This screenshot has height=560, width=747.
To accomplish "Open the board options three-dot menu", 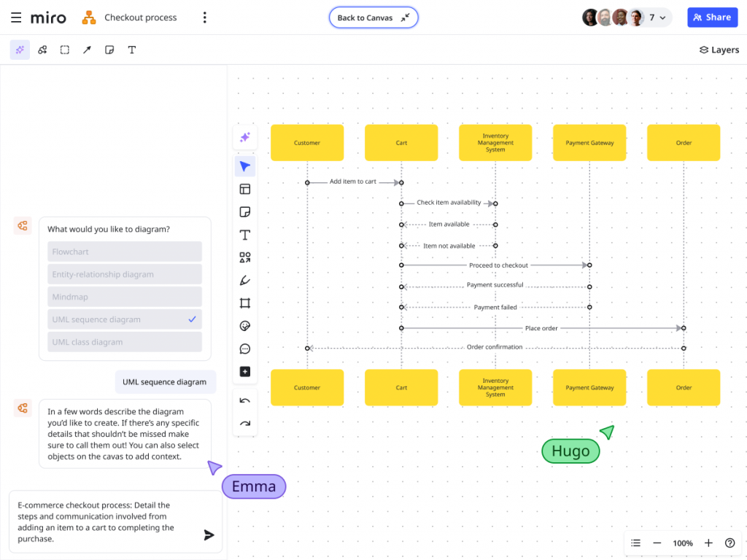I will click(204, 17).
